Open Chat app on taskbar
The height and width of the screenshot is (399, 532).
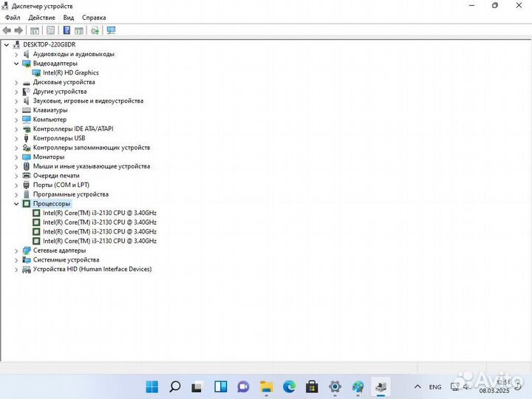point(243,386)
